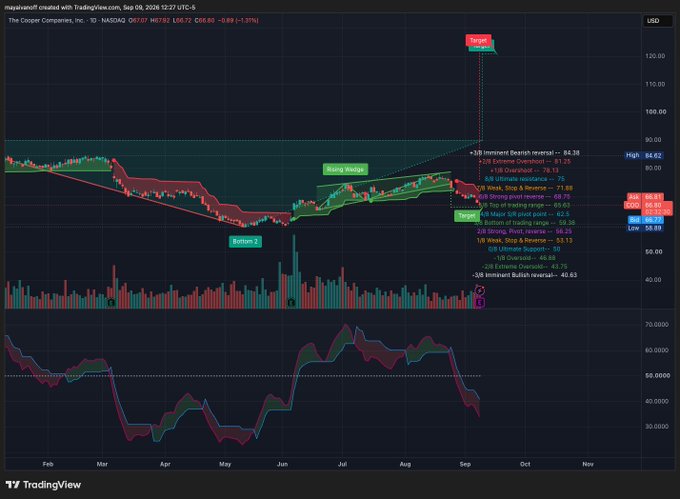Click the 8/8 Ultimate resistance 75 line
The height and width of the screenshot is (499, 680).
(524, 179)
